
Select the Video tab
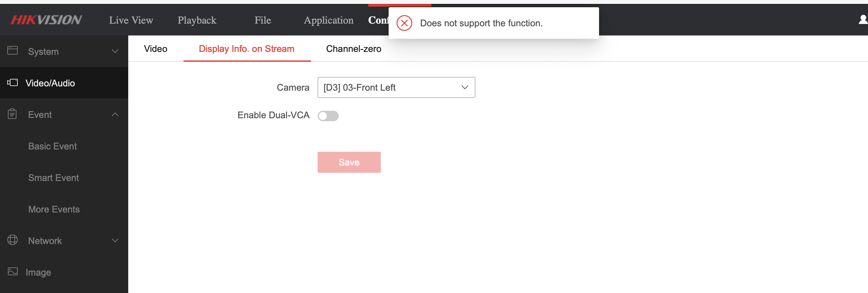coord(155,49)
